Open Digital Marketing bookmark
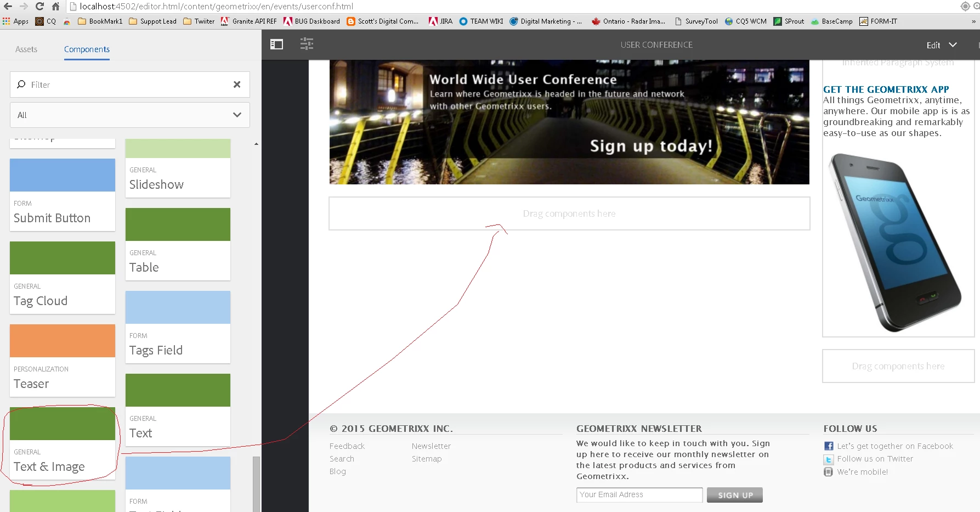980x512 pixels. pyautogui.click(x=546, y=21)
